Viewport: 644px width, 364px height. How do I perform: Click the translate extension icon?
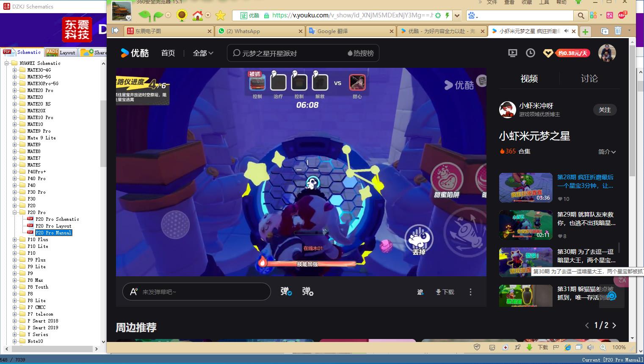tap(609, 15)
